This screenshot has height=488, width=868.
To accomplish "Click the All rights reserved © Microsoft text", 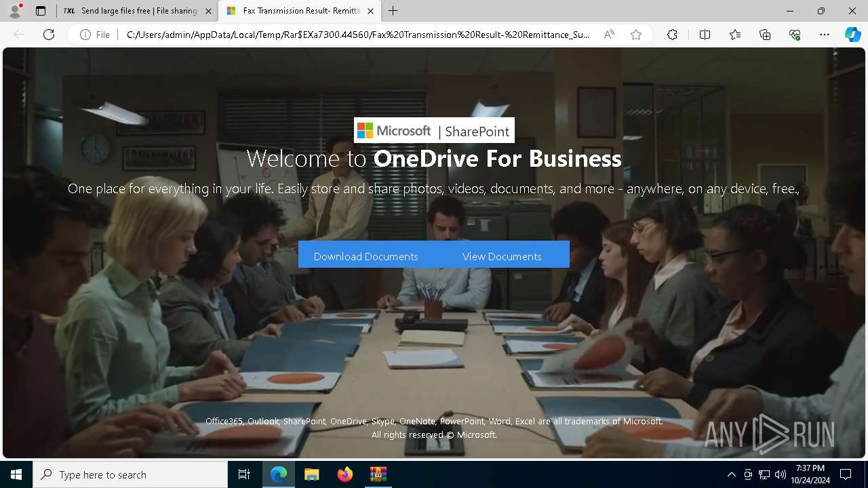I will click(x=434, y=435).
